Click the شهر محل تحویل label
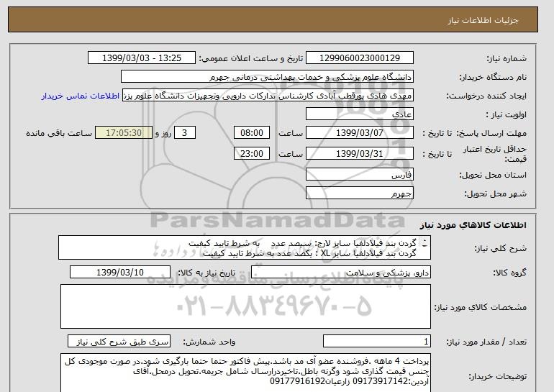Screen dimensions: 554x392 click(495, 193)
